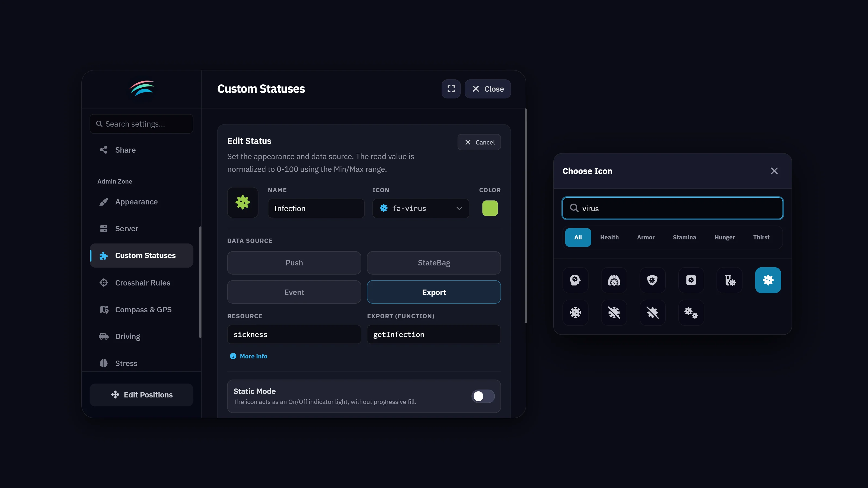Screen dimensions: 868x488
Task: Open the green color swatch
Action: 490,208
